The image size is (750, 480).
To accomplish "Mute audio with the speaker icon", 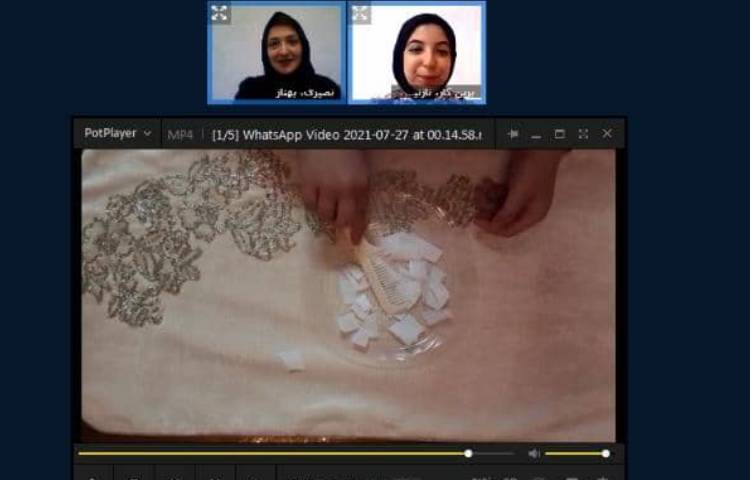I will click(534, 453).
